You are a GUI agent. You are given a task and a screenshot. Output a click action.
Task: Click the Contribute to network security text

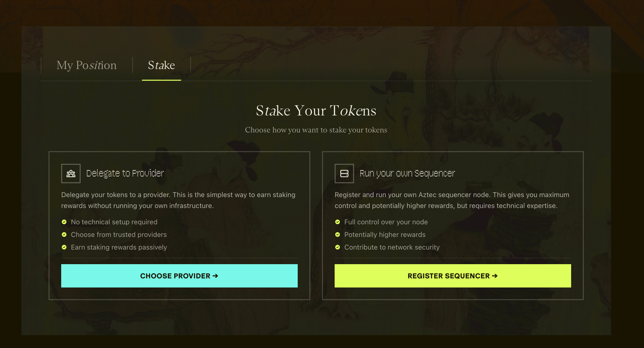pyautogui.click(x=392, y=247)
